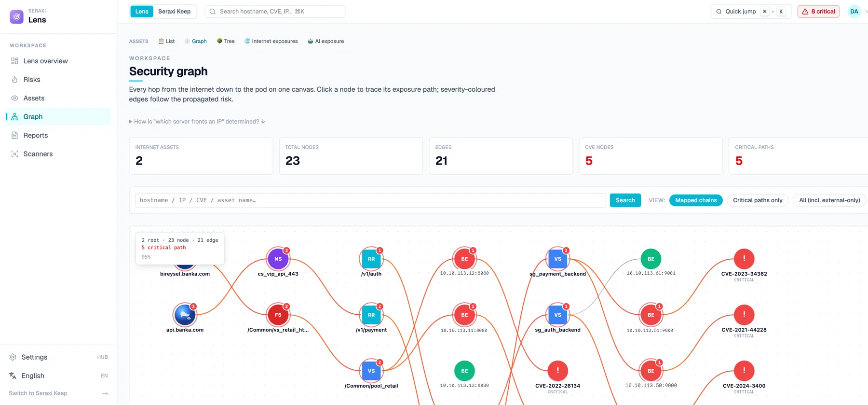The height and width of the screenshot is (405, 868).
Task: Click the CVE-2021-44228 critical node
Action: (744, 315)
